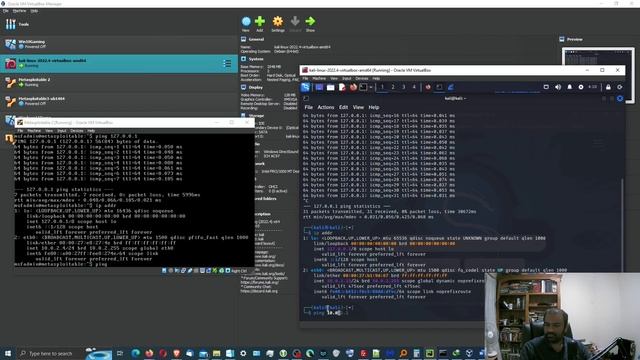Click the Windows Start button
The height and width of the screenshot is (360, 640).
tap(7, 353)
